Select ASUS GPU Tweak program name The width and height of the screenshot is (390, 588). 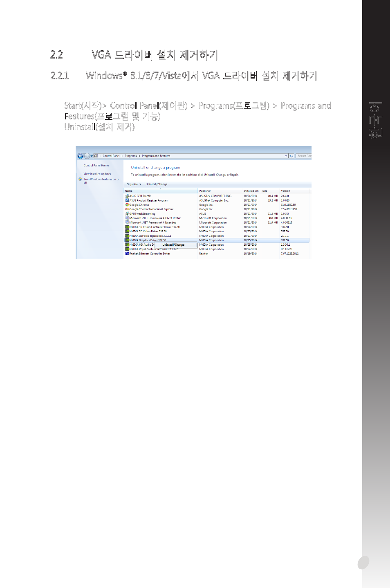140,196
